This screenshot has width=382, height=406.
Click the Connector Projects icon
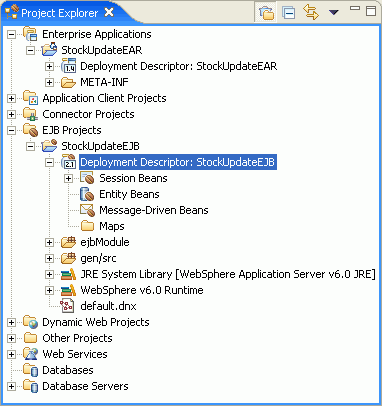pos(30,114)
